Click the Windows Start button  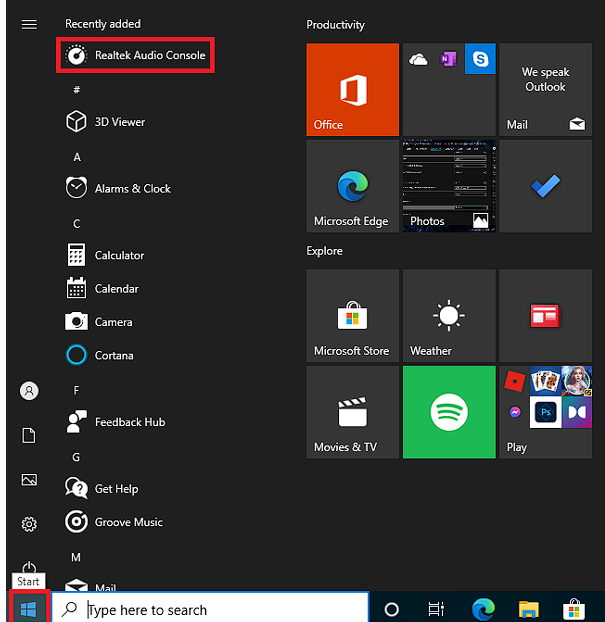(x=29, y=608)
